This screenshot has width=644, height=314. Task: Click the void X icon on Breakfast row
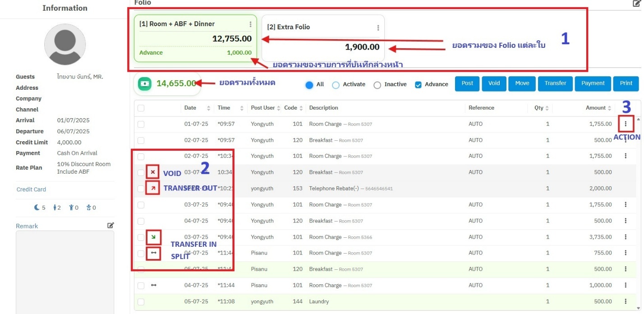tap(153, 172)
